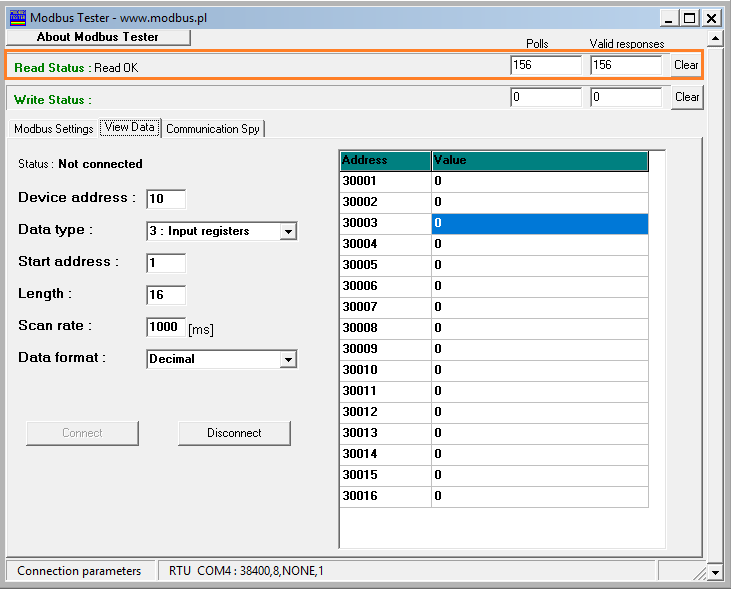Select the highlighted value of address 30003
The width and height of the screenshot is (731, 589).
point(540,224)
